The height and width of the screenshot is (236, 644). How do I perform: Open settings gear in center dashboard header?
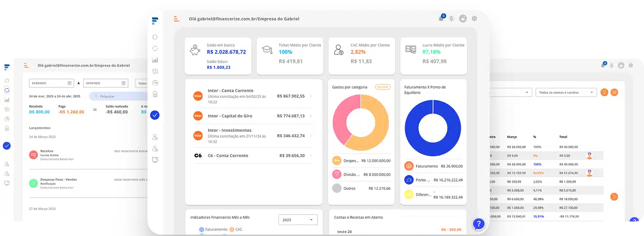pos(474,19)
